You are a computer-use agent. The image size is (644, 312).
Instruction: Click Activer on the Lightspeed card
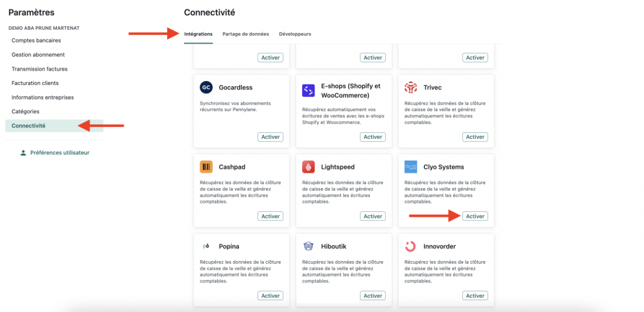pos(373,216)
